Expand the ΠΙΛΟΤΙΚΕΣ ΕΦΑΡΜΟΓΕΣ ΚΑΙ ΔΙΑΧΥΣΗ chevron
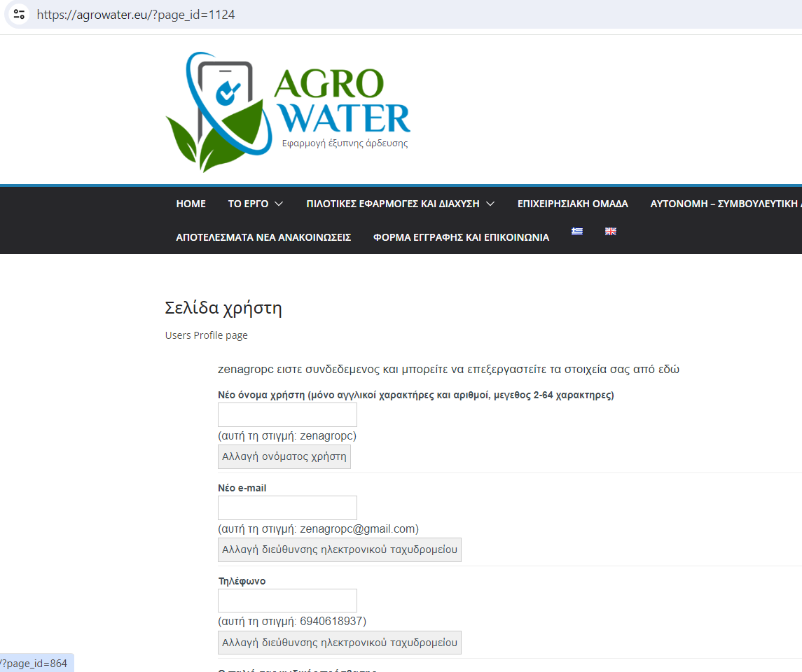The height and width of the screenshot is (672, 802). (490, 204)
